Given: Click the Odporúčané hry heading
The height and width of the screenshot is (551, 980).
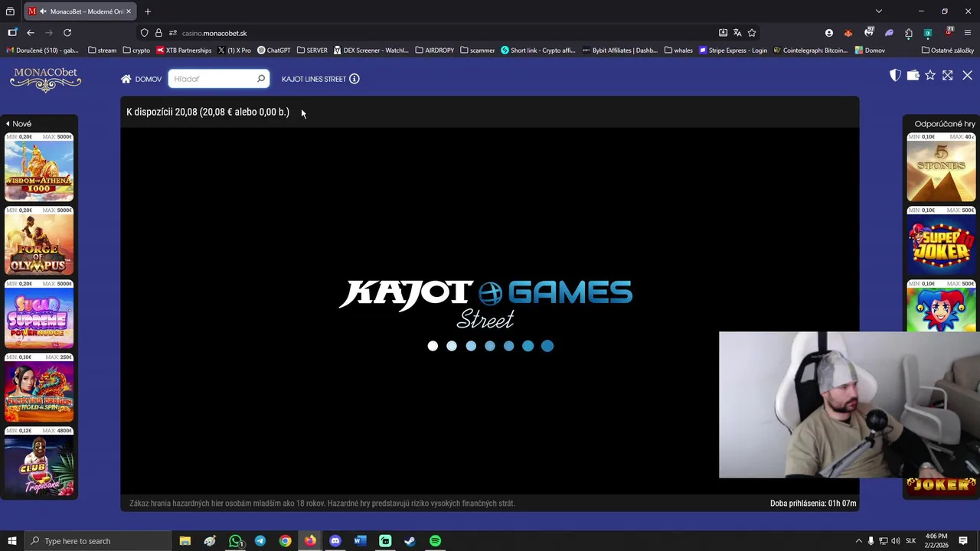Looking at the screenshot, I should [945, 123].
